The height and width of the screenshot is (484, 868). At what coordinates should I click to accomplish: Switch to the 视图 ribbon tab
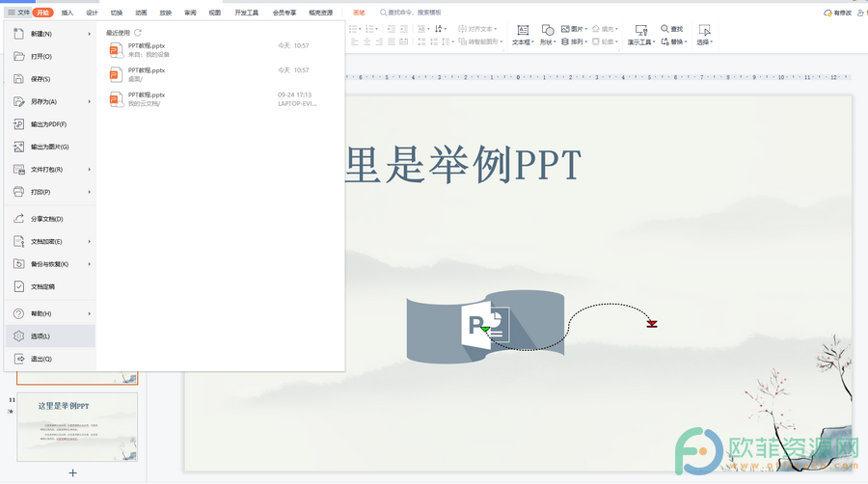coord(215,13)
